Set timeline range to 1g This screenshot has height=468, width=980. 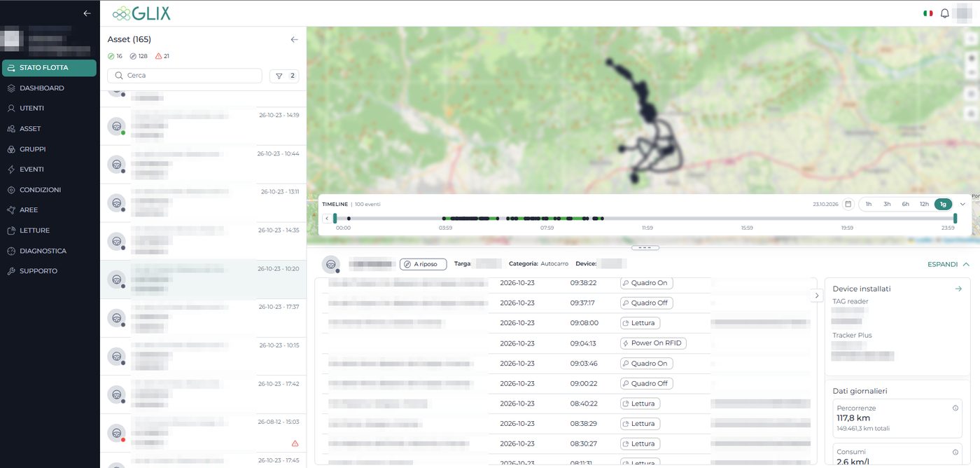(x=943, y=204)
